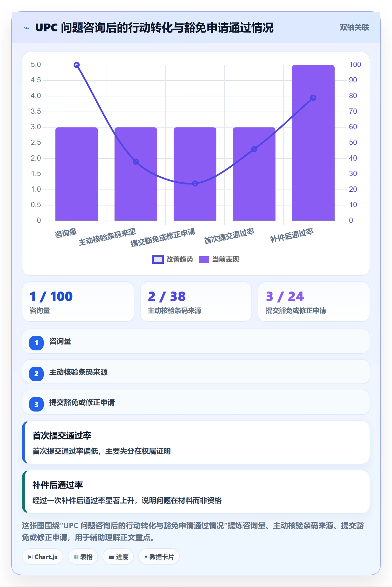
Task: Click the square icon in the Chart.js tag
Action: pos(30,557)
